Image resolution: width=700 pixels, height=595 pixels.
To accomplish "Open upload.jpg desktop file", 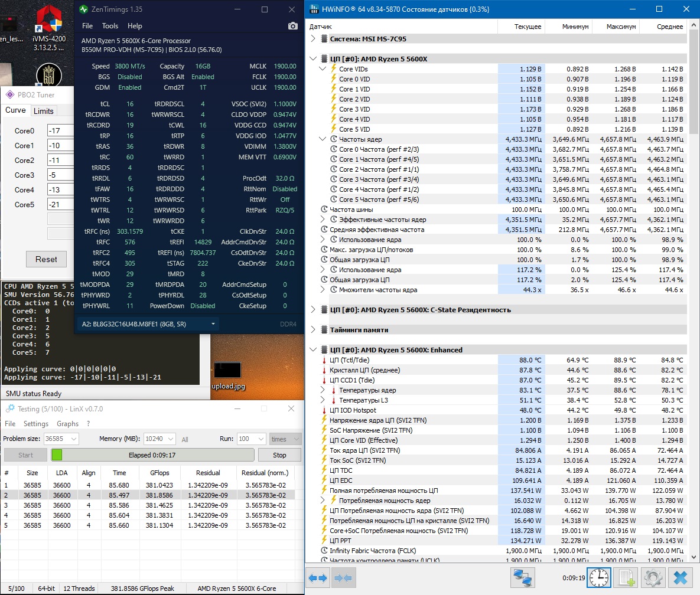I will [228, 375].
